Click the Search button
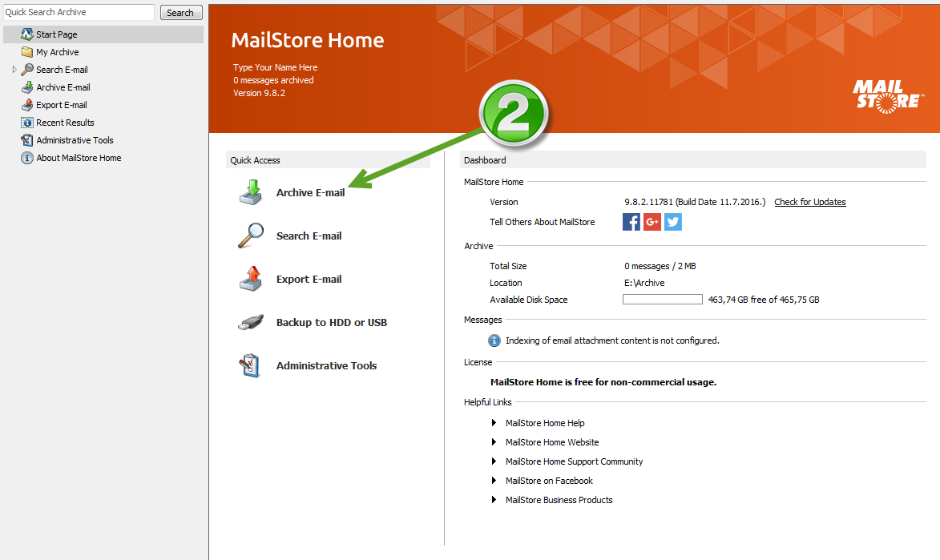The height and width of the screenshot is (560, 940). pos(180,13)
